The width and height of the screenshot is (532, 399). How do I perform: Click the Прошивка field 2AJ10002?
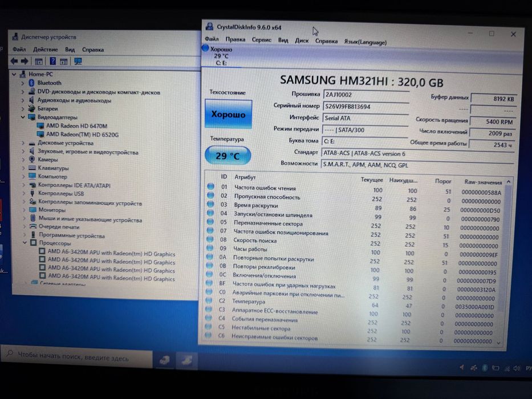point(366,95)
